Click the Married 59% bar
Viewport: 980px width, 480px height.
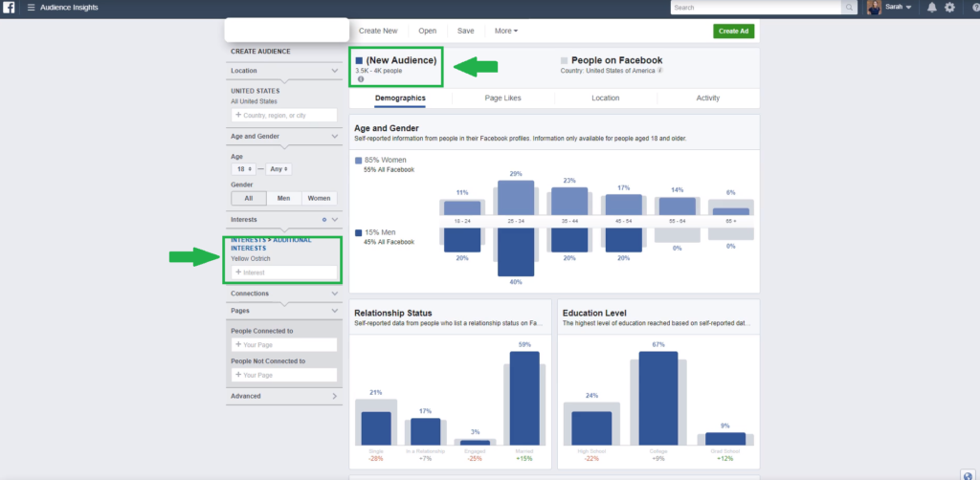524,398
